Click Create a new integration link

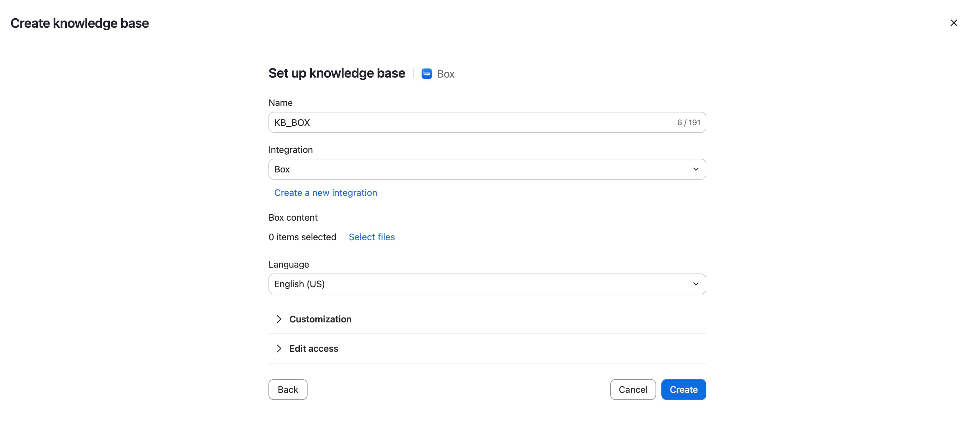pyautogui.click(x=326, y=193)
